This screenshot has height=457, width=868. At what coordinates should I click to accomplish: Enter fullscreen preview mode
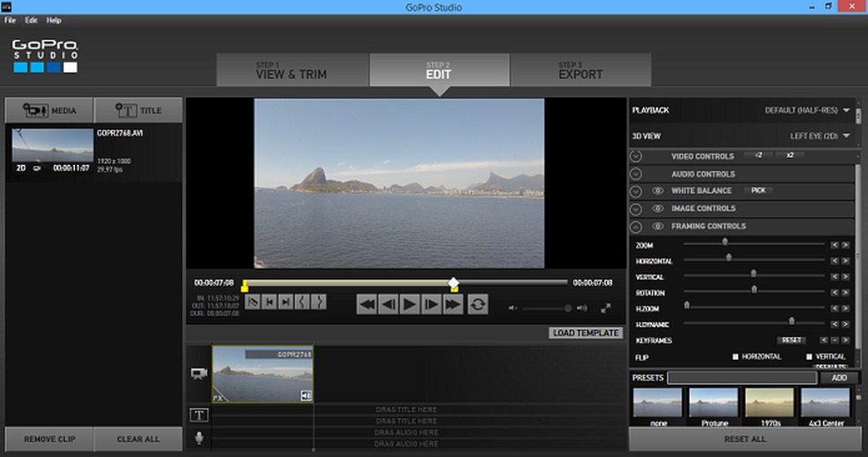606,308
